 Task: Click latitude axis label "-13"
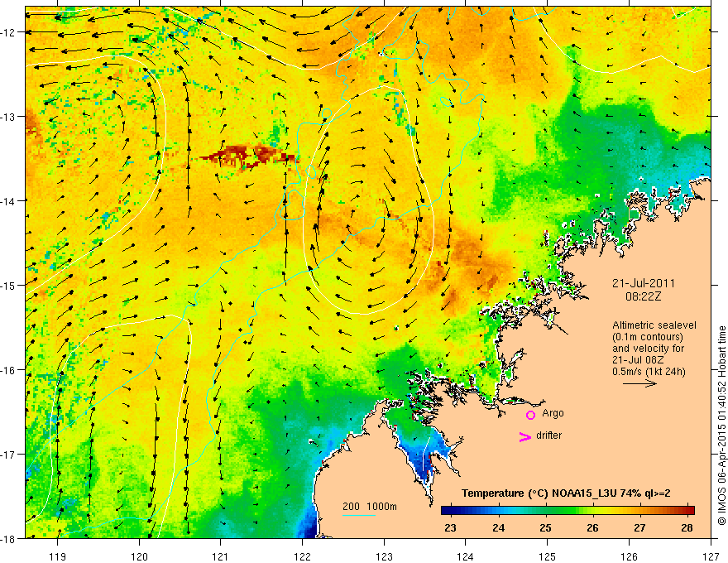[x=9, y=117]
